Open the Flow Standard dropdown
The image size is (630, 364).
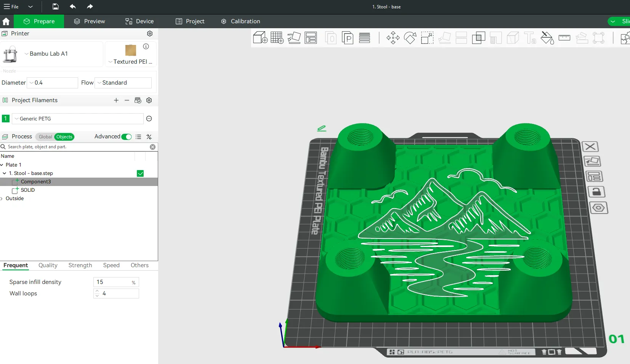[x=123, y=83]
